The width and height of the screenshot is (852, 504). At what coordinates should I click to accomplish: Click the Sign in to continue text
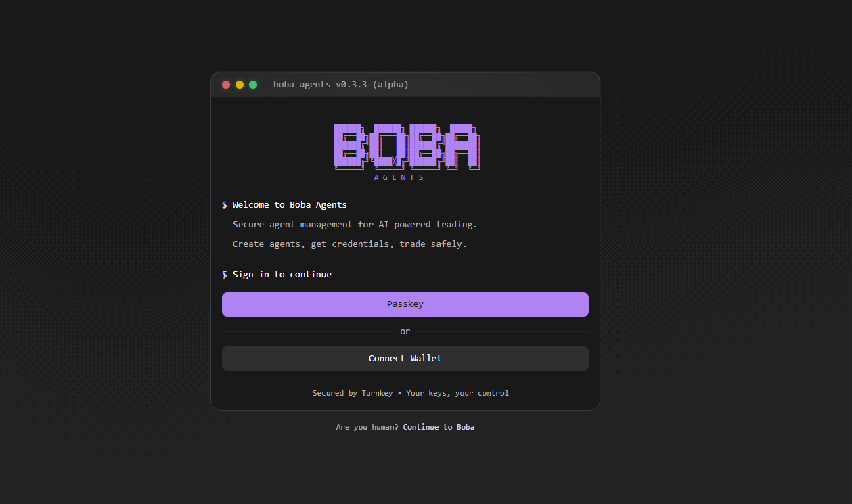click(282, 275)
